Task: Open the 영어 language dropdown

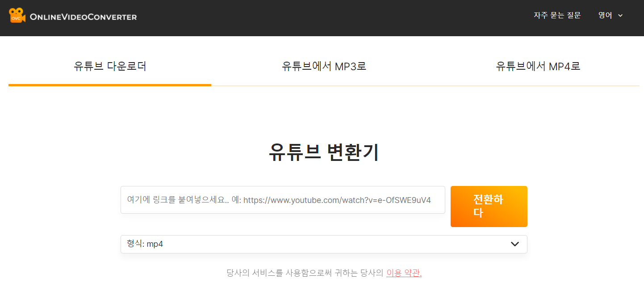Action: 610,15
